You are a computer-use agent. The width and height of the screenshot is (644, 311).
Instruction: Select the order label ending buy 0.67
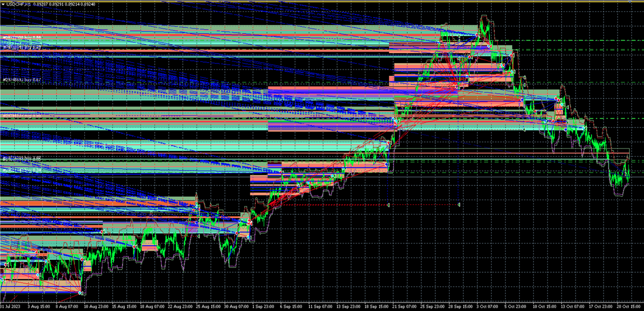[x=21, y=79]
